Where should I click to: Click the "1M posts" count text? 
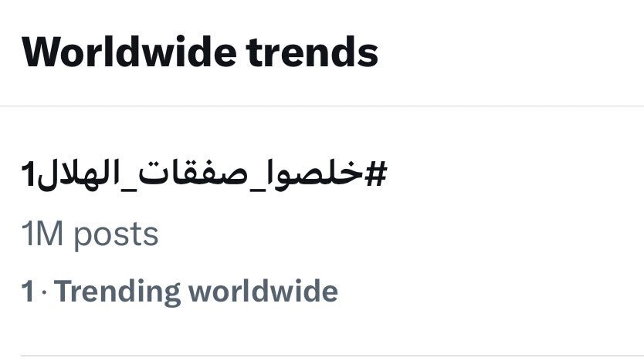tap(90, 234)
